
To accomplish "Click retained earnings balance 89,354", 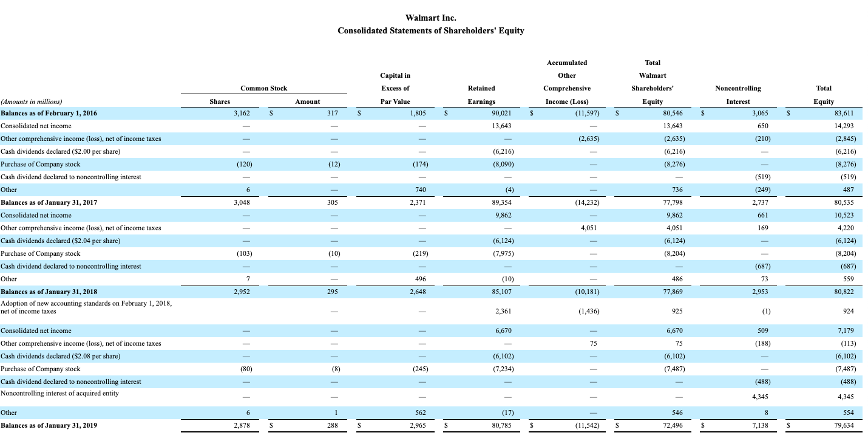I will [501, 202].
